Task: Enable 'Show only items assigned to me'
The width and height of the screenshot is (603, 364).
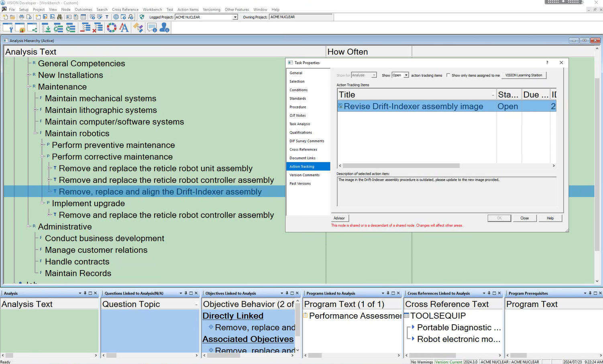Action: coord(448,75)
